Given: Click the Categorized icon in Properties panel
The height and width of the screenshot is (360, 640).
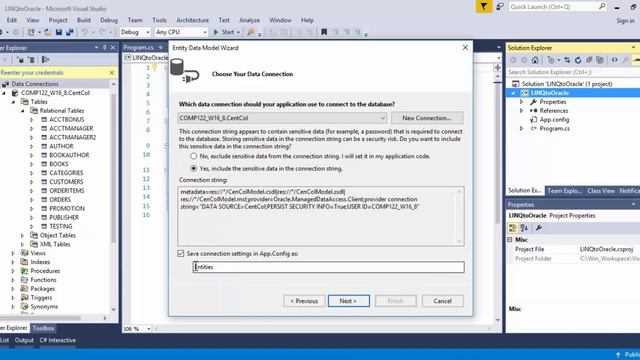Looking at the screenshot, I should pyautogui.click(x=513, y=228).
